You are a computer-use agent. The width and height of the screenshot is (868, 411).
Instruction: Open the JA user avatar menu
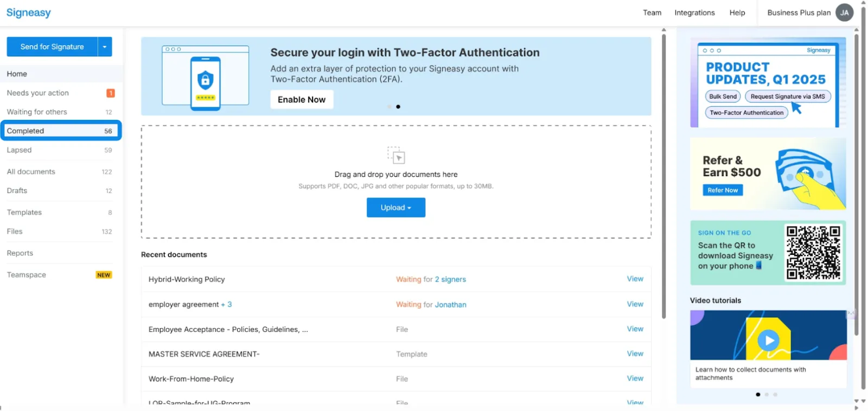(844, 12)
